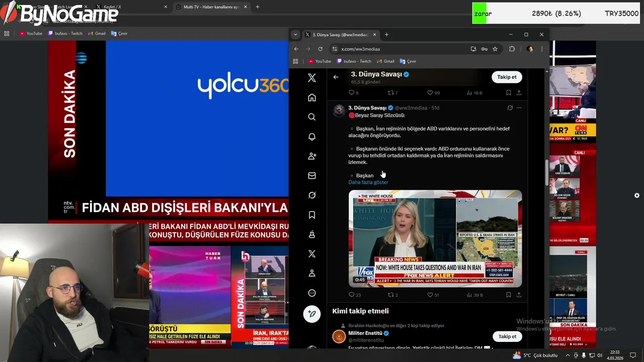Open apps grid in front window bookmarks bar
This screenshot has height=362, width=644.
pos(295,61)
